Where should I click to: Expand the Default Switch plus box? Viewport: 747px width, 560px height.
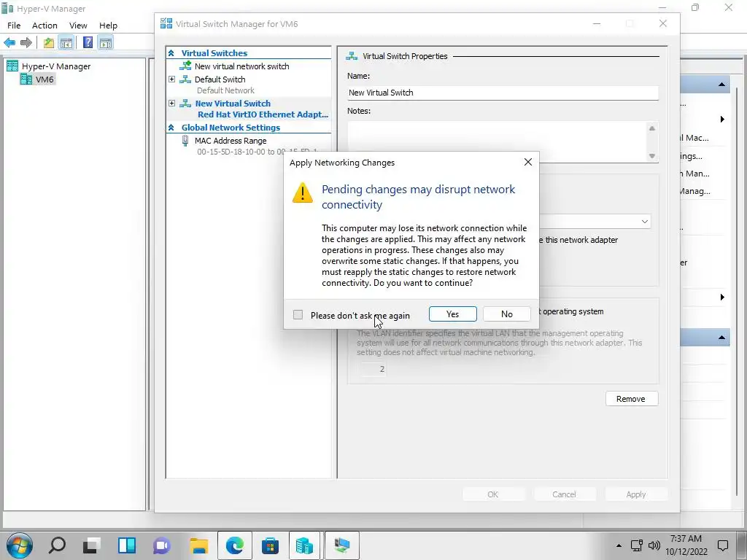point(172,79)
